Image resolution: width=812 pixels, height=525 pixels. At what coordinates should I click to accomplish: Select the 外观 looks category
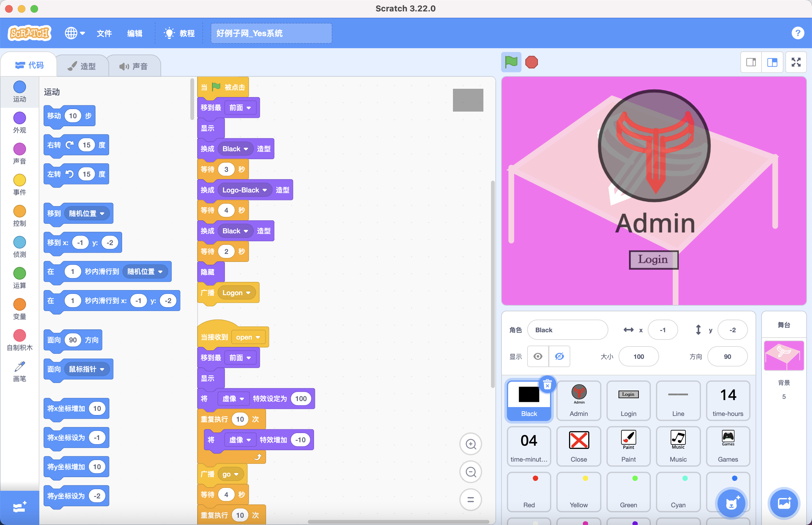click(19, 123)
